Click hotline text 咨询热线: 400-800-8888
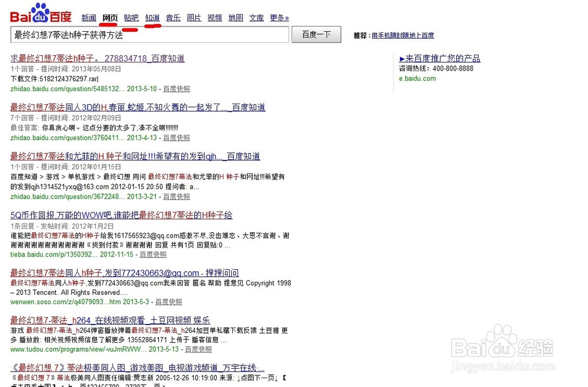 coord(436,68)
